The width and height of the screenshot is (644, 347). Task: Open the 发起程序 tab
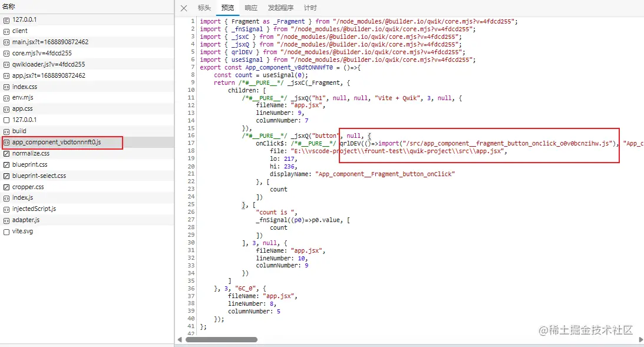coord(281,8)
